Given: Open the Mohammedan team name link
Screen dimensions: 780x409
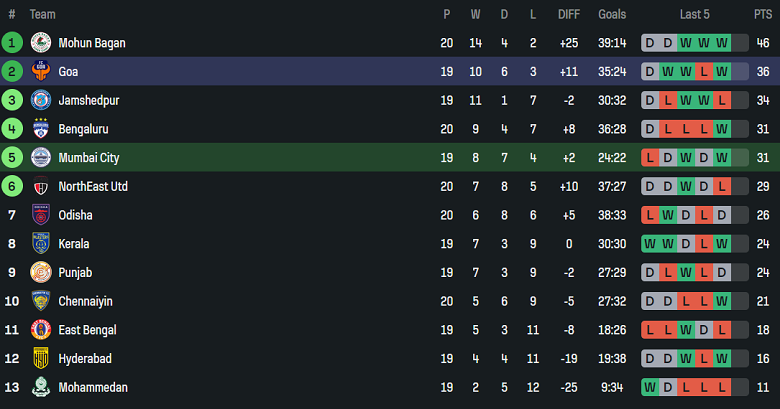Looking at the screenshot, I should point(93,387).
